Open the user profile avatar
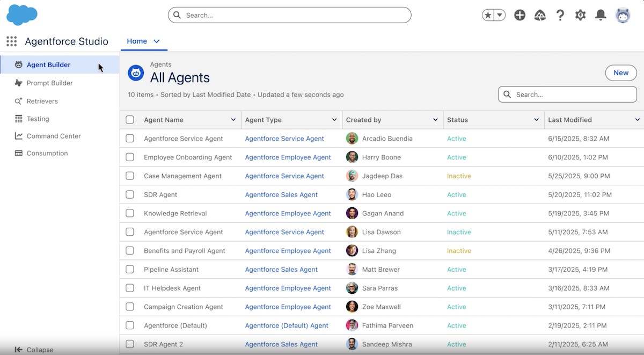 (x=623, y=15)
